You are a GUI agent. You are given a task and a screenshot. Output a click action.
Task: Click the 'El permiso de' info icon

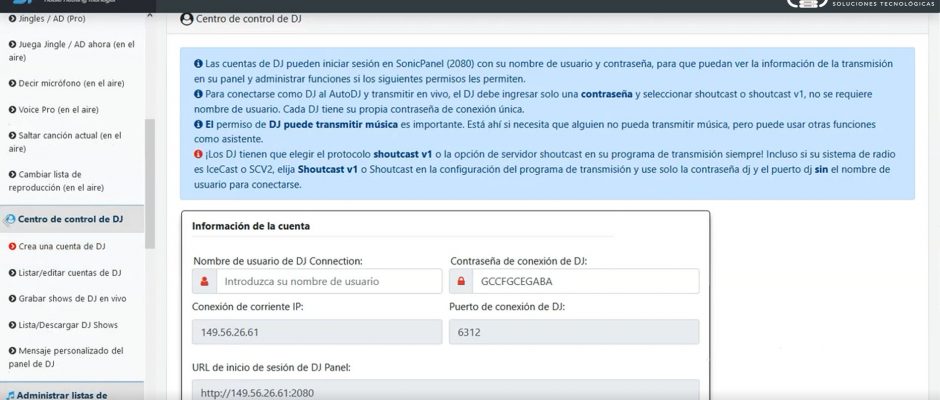pos(198,125)
